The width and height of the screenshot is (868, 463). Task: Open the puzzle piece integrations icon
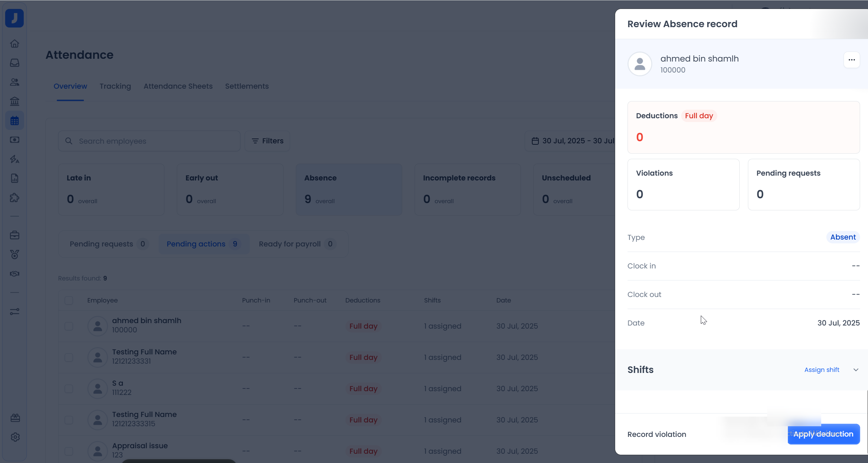(14, 198)
